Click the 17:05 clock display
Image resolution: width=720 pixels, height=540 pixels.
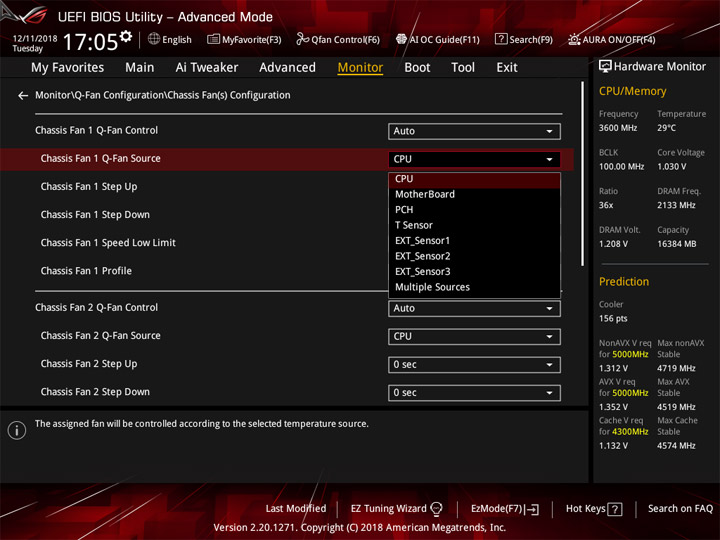[x=90, y=42]
